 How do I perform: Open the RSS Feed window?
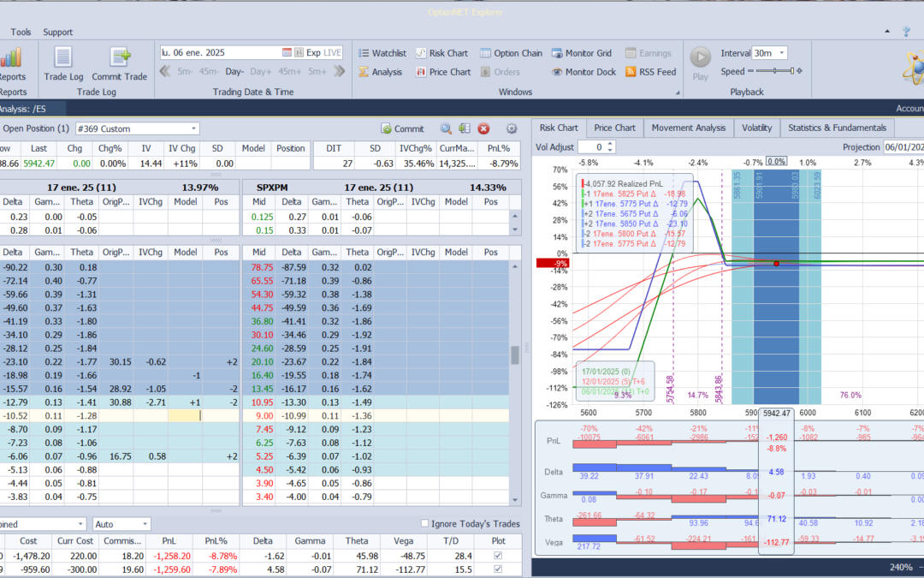650,72
